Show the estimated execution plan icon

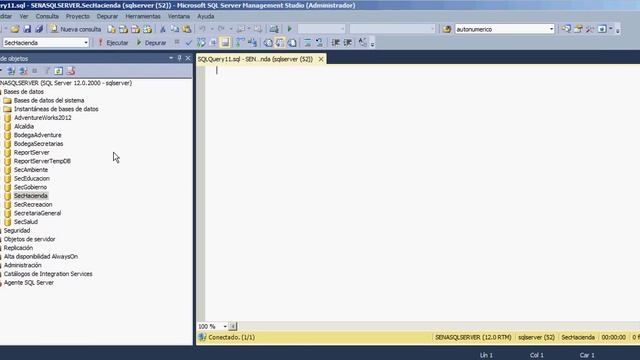(x=201, y=42)
